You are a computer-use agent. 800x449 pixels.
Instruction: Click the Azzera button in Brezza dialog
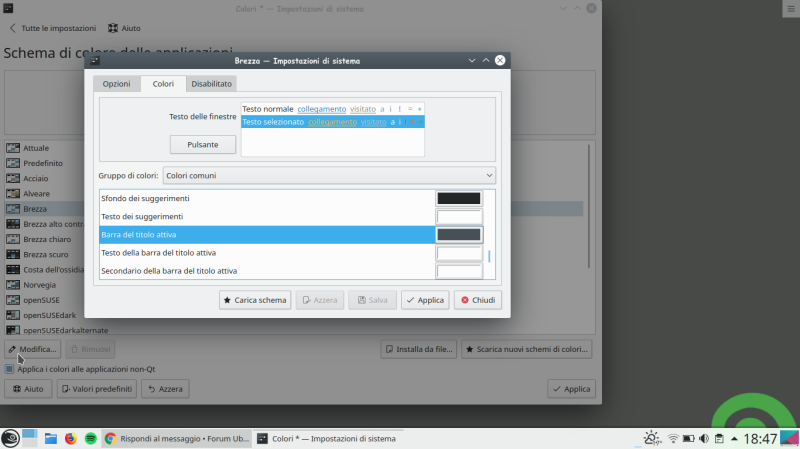pyautogui.click(x=320, y=300)
